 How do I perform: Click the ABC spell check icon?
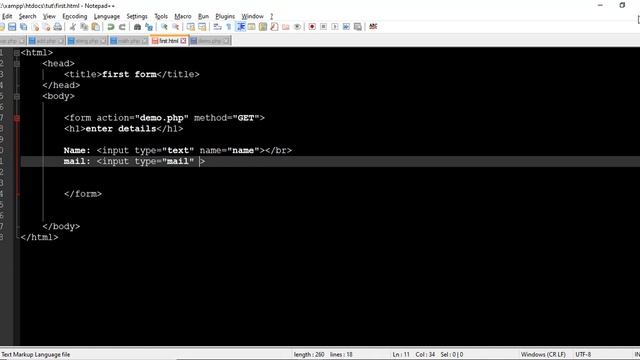(x=373, y=27)
